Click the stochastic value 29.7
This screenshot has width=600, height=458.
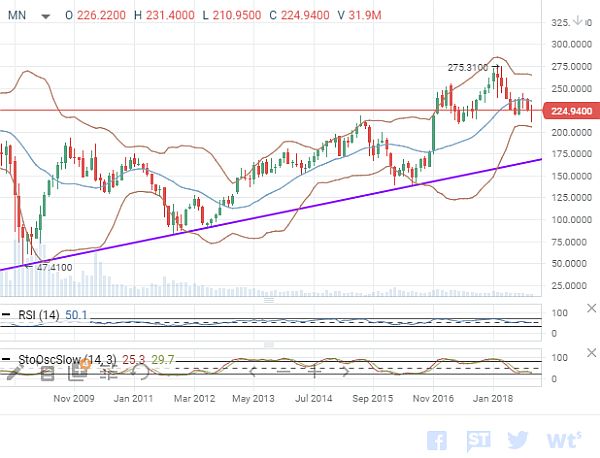click(163, 360)
